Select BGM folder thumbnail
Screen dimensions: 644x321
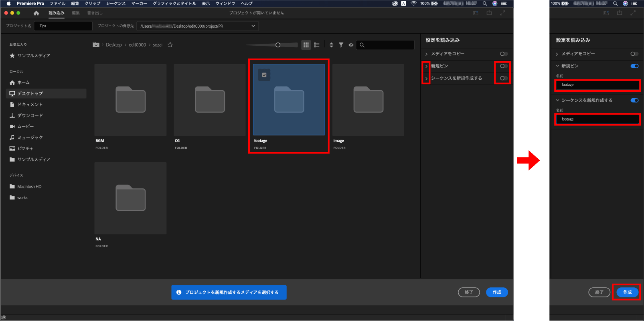pos(130,100)
